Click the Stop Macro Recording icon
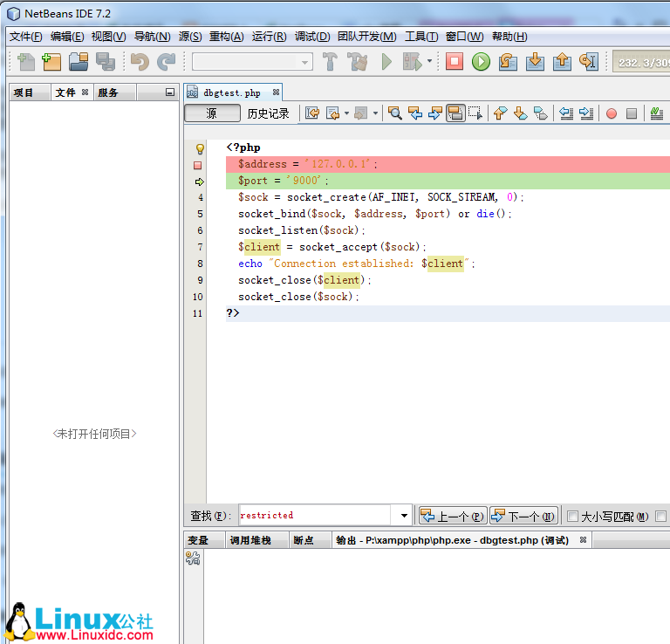670x644 pixels. [632, 113]
